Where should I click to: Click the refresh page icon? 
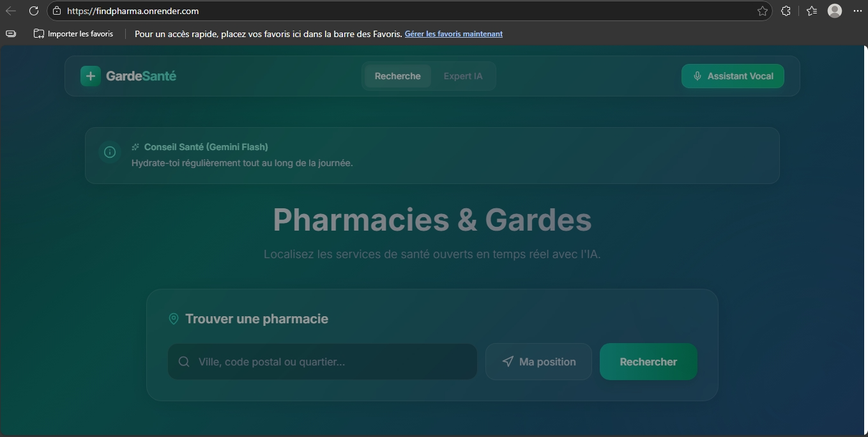coord(33,11)
